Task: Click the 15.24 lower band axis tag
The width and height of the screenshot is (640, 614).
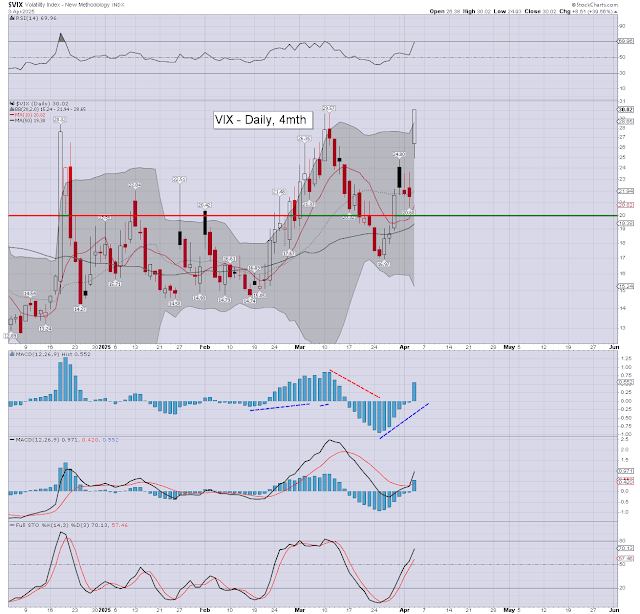Action: pyautogui.click(x=626, y=286)
